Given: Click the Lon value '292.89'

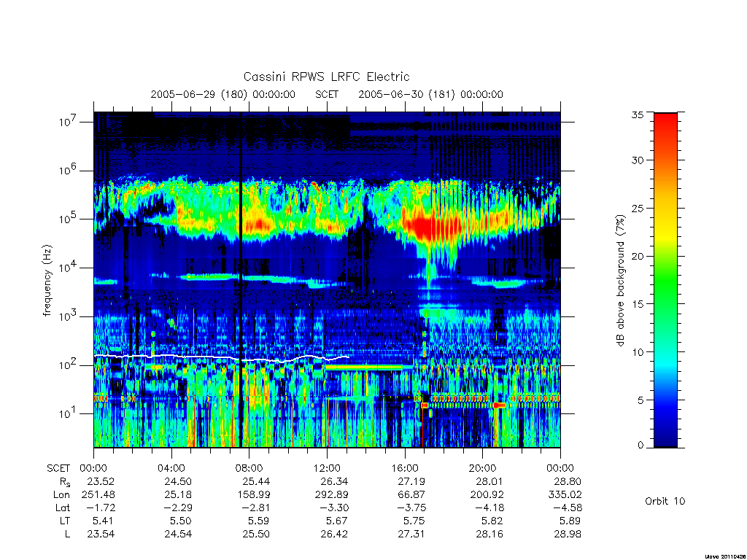Looking at the screenshot, I should (332, 494).
